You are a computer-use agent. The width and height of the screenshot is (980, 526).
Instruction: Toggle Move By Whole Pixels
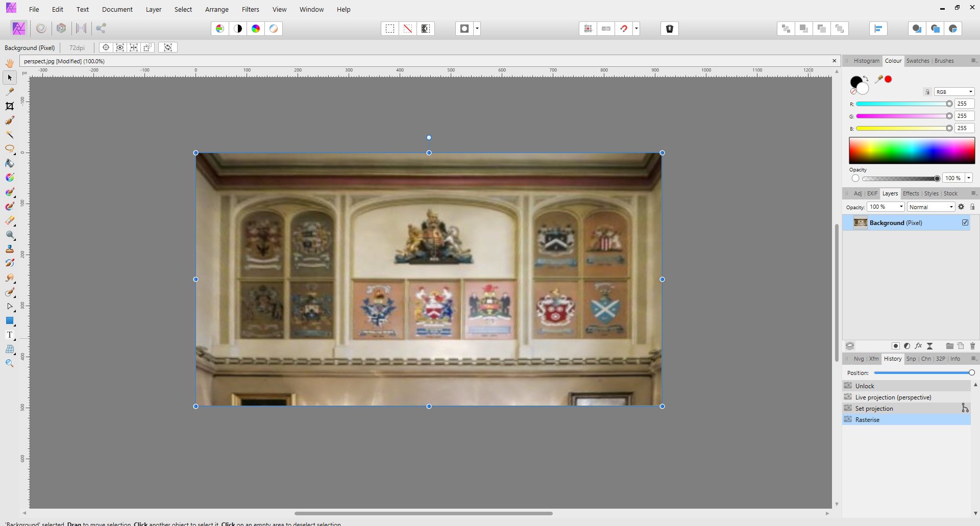(606, 29)
